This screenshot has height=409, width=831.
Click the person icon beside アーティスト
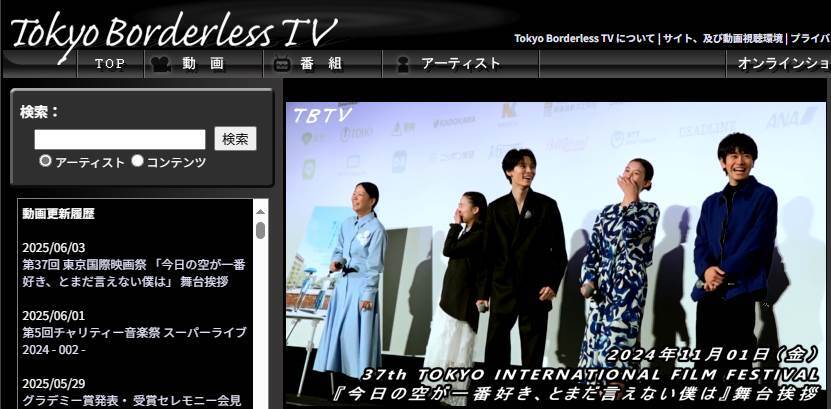click(403, 64)
